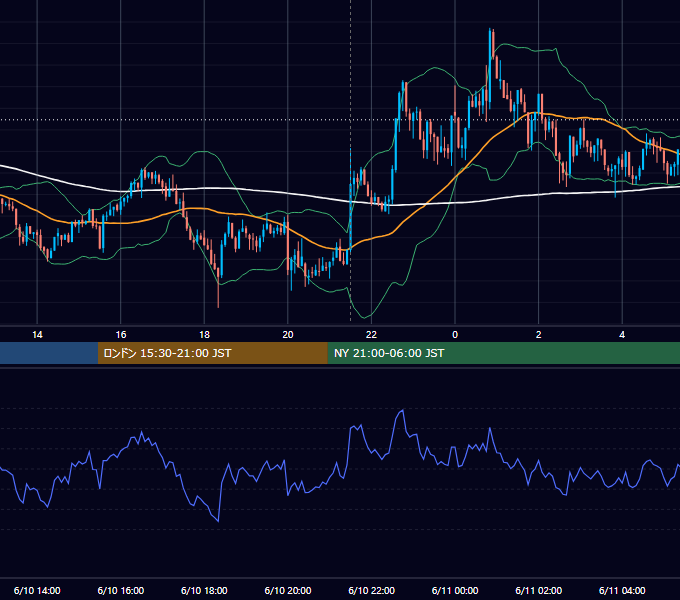Click the highest peak of the blue oscillator line
Viewport: 680px width, 600px height.
403,410
